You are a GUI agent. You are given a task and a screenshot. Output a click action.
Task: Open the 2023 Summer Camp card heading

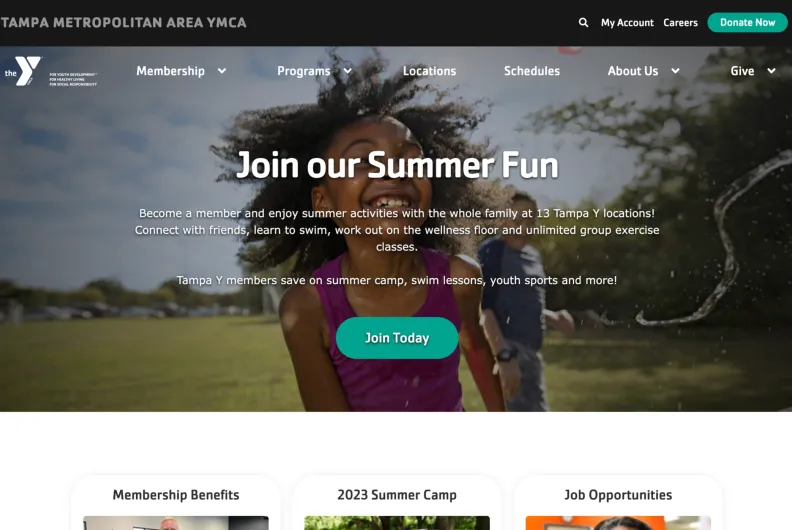[397, 495]
